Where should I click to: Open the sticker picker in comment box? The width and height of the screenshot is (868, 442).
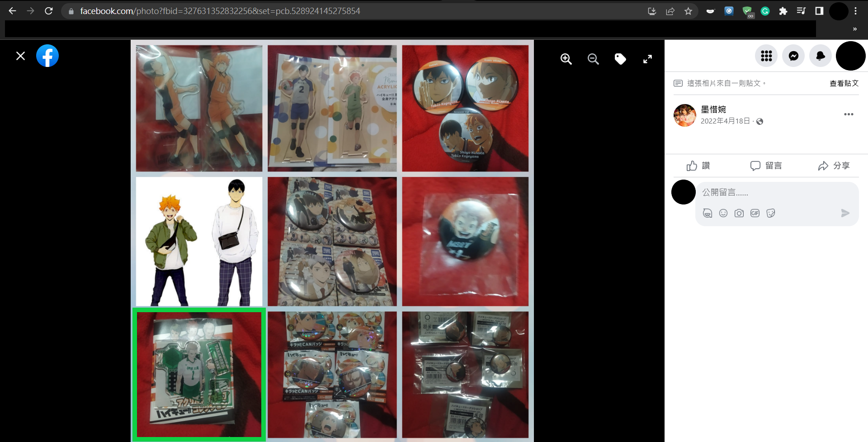[x=771, y=213]
